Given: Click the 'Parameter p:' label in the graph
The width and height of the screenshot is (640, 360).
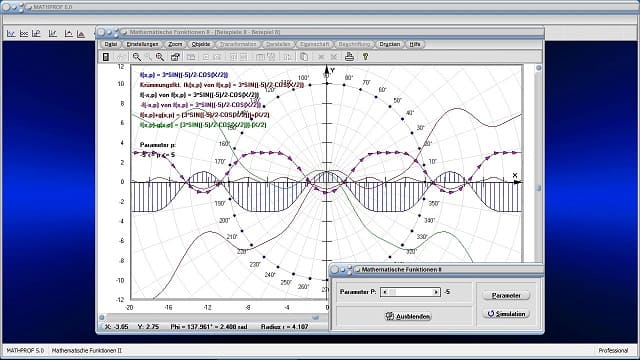Looking at the screenshot, I should 158,145.
